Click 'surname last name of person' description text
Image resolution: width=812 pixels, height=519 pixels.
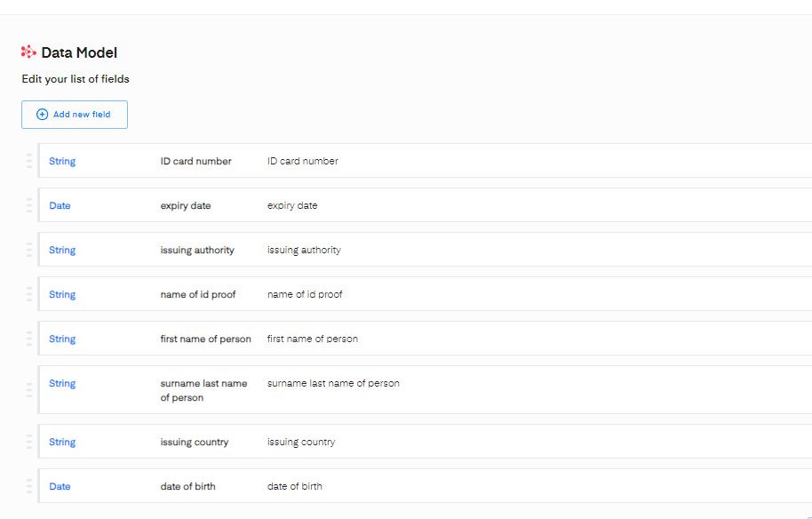(x=333, y=383)
